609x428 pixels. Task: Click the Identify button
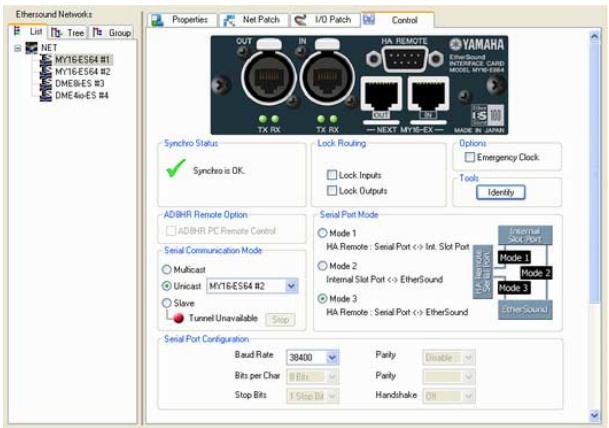(x=501, y=192)
